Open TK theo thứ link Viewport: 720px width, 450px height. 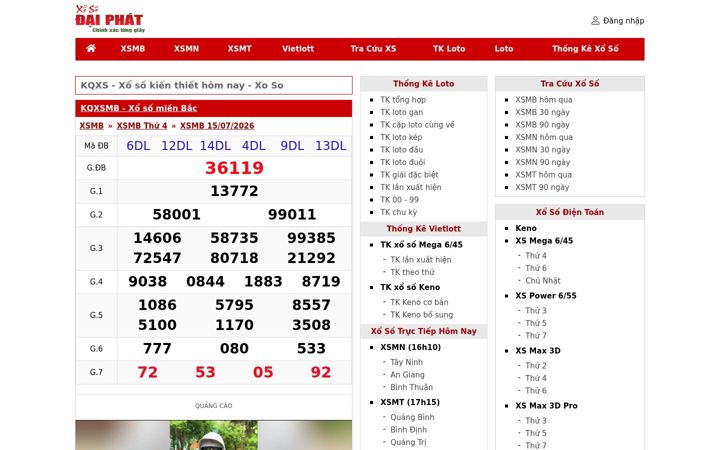(x=412, y=272)
